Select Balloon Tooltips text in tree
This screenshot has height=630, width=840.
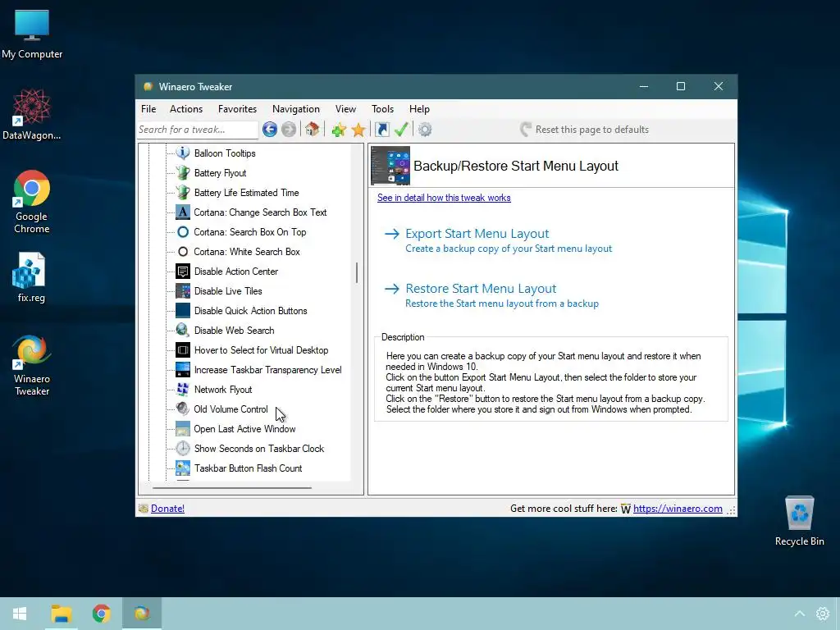225,153
